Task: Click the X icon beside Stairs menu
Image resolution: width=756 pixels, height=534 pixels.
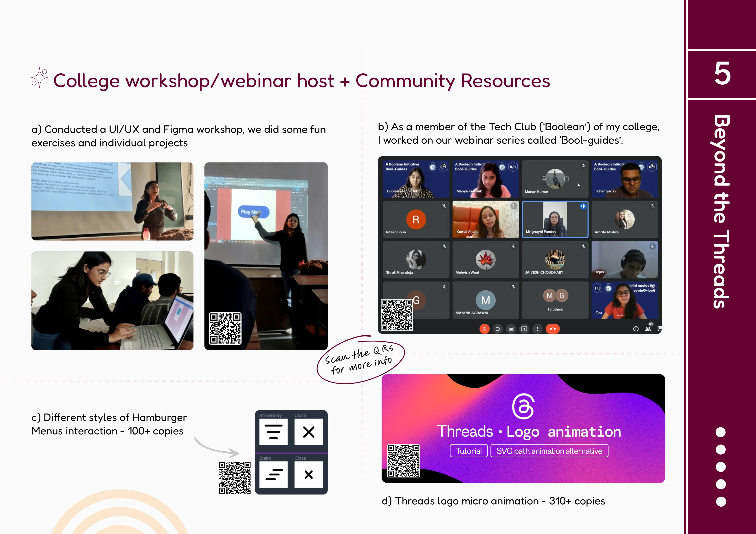Action: pyautogui.click(x=308, y=474)
